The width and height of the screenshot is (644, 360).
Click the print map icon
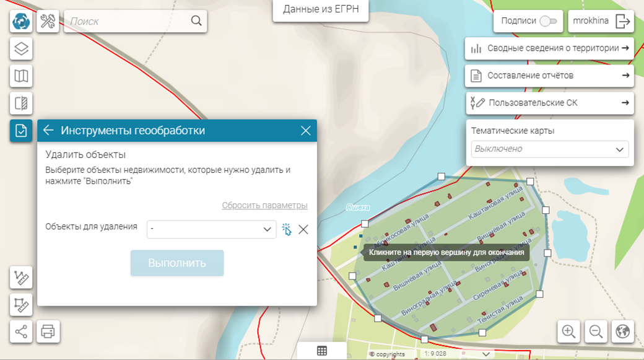[48, 331]
